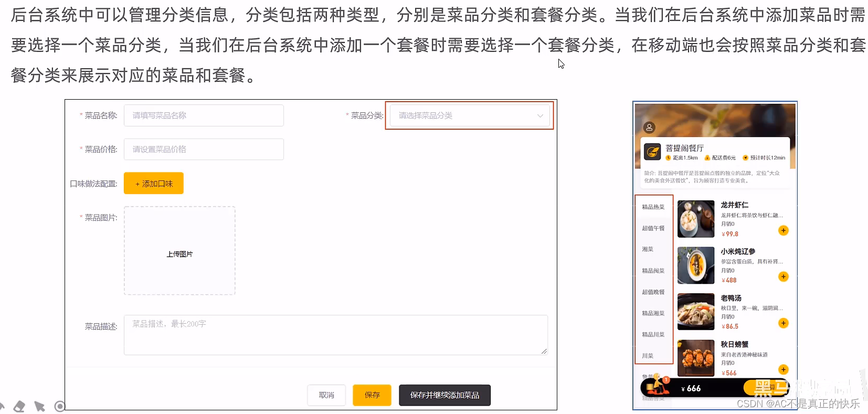Viewport: 868px width, 414px height.
Task: Click the 添加口味 button
Action: (x=154, y=183)
